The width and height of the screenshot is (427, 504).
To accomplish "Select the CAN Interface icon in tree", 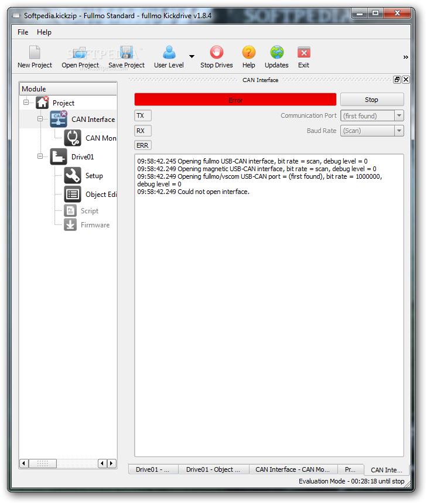I will (59, 119).
